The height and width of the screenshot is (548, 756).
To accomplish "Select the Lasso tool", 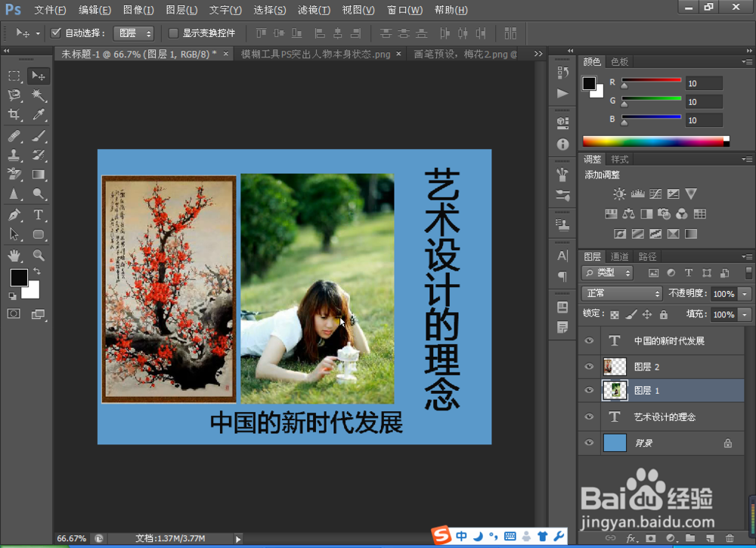I will (14, 95).
